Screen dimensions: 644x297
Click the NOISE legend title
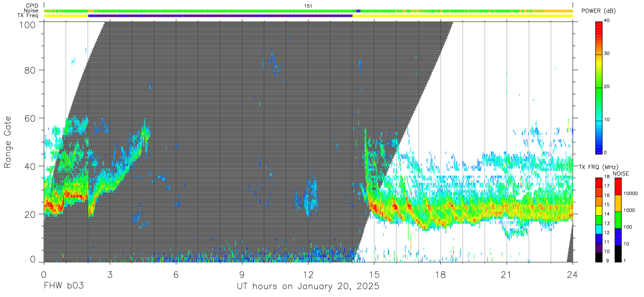(621, 173)
